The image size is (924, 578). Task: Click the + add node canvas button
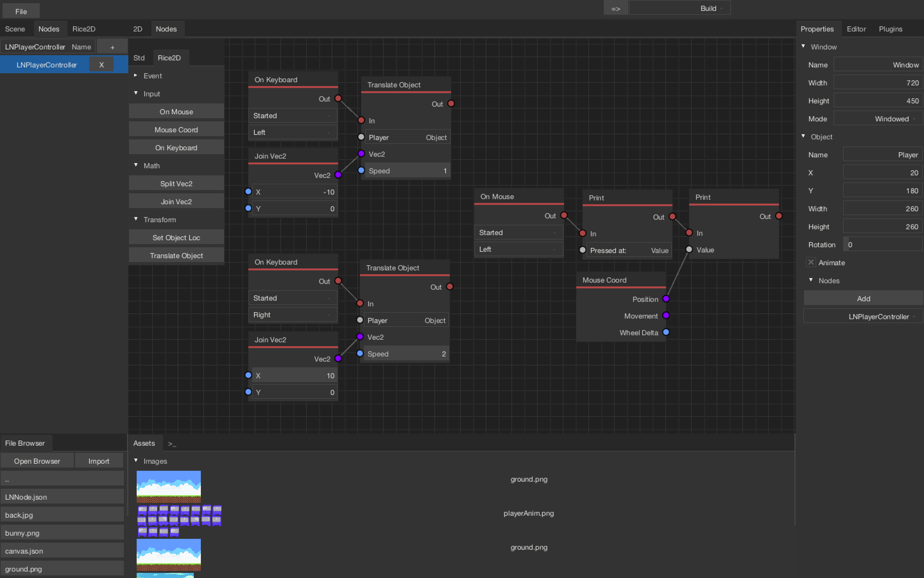click(112, 47)
